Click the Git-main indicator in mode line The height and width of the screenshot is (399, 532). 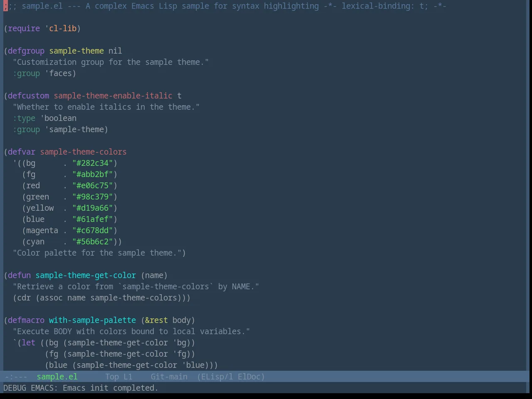point(169,377)
